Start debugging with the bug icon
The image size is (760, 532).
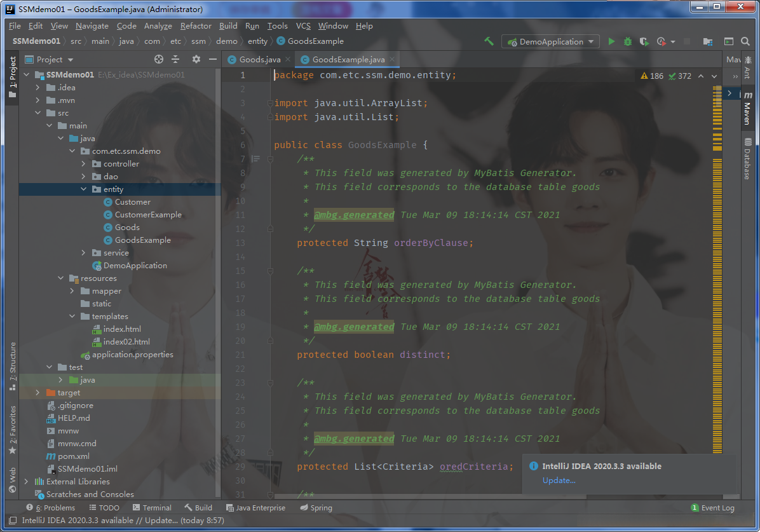coord(628,41)
